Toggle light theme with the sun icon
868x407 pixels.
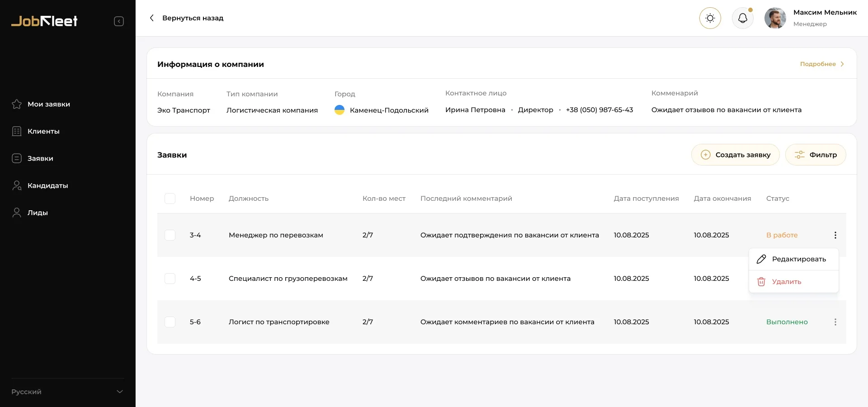pos(710,18)
